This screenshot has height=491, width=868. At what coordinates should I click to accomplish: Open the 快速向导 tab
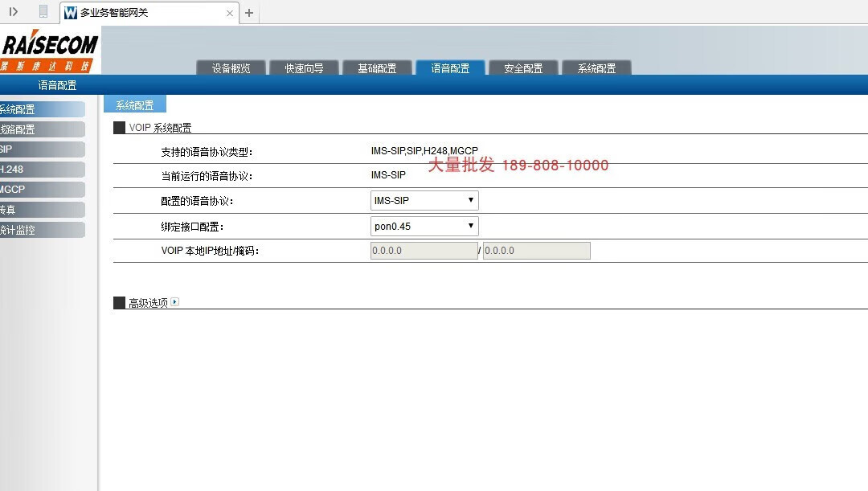[304, 68]
